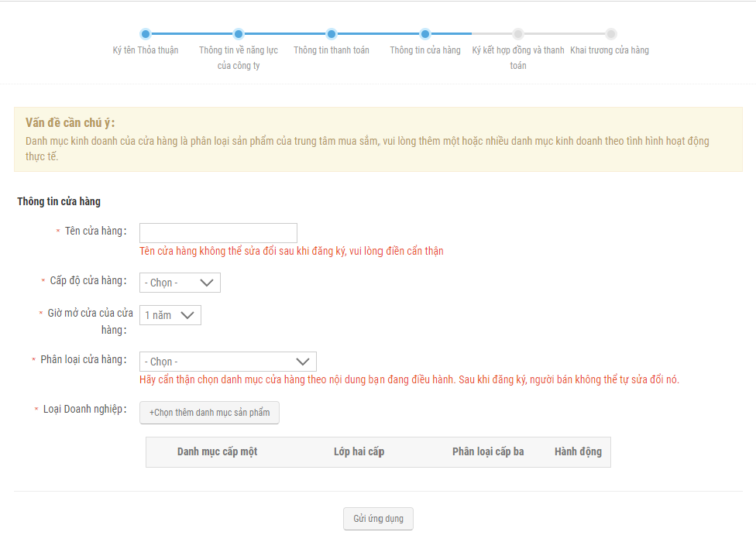Click the Hành động column header
The width and height of the screenshot is (756, 542).
tap(578, 452)
